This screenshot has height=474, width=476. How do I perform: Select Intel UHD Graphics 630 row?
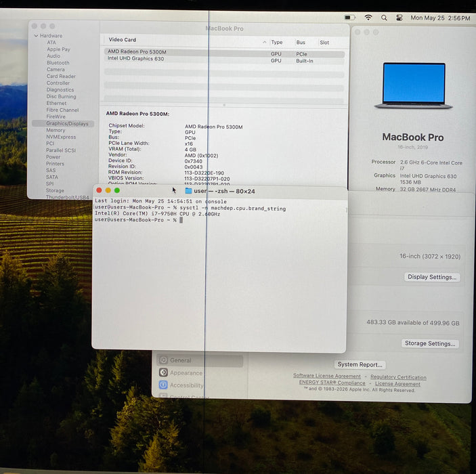point(224,60)
